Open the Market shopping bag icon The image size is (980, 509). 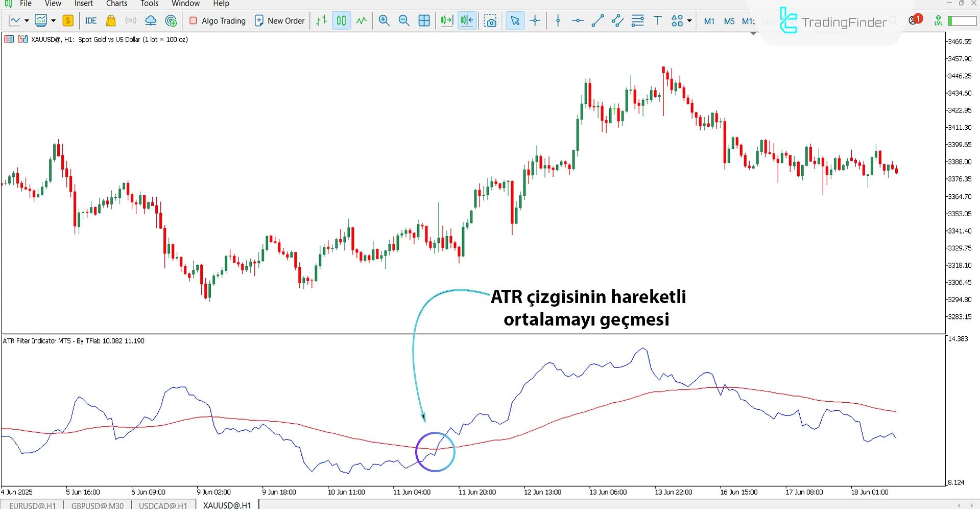[x=111, y=21]
